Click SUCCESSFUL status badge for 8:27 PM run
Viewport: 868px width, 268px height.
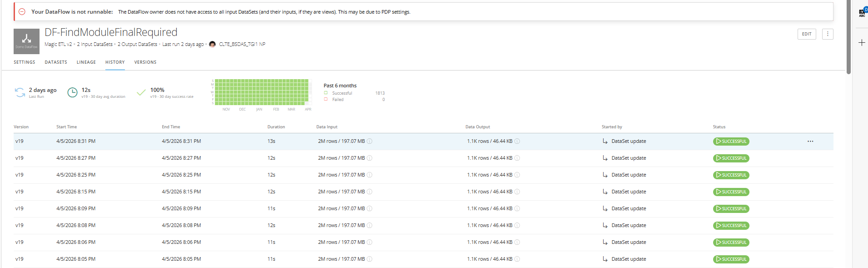coord(731,158)
